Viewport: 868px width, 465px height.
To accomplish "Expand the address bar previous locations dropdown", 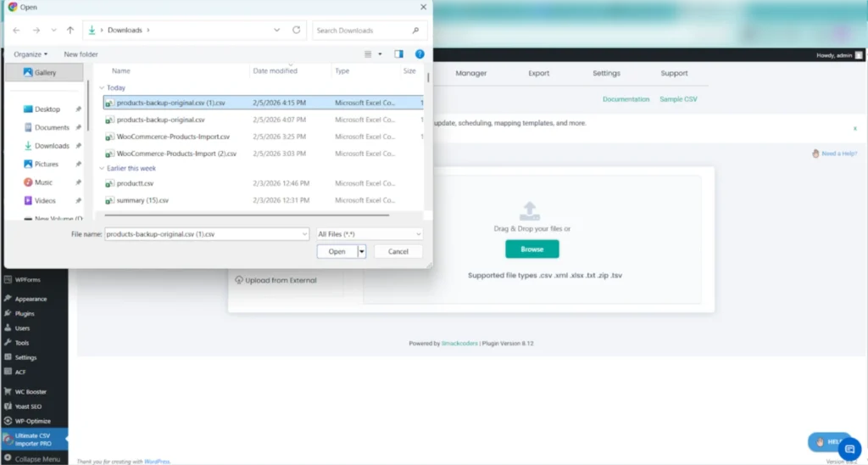I will 277,30.
